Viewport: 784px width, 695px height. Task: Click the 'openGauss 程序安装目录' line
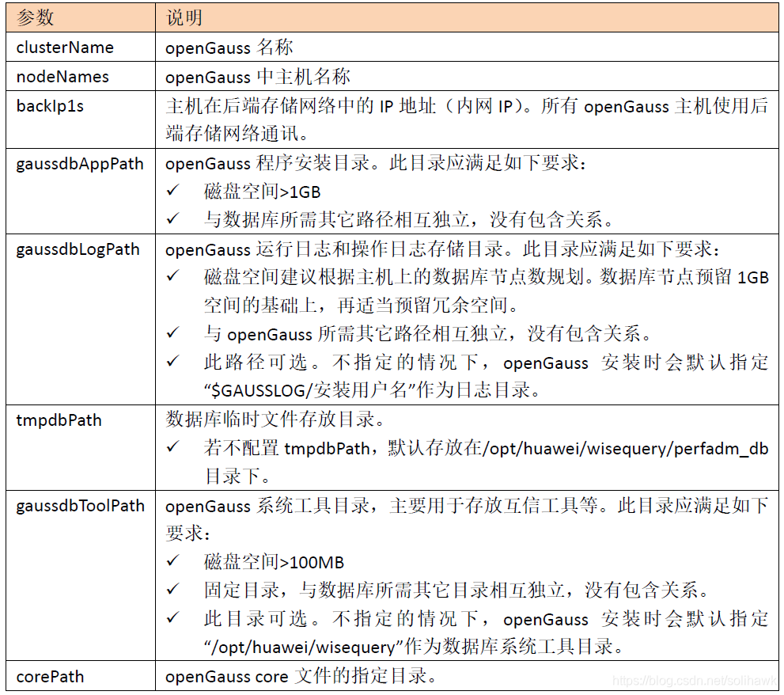pyautogui.click(x=376, y=163)
